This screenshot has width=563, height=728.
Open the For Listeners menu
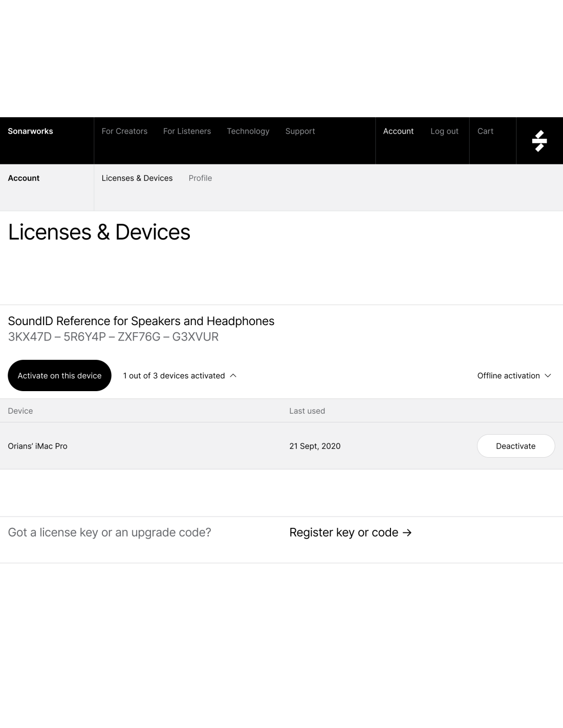[x=187, y=131]
